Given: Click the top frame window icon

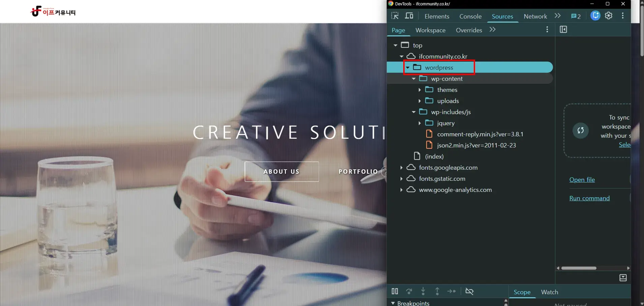Looking at the screenshot, I should coord(405,45).
